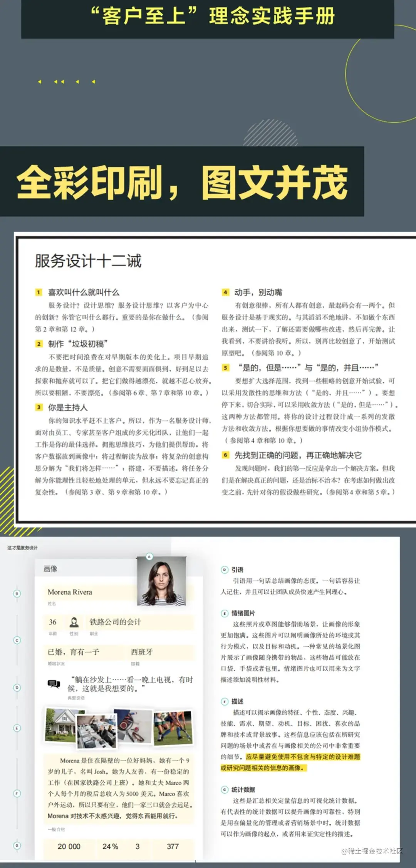The image size is (416, 868).
Task: Click the heading 制作“垃圾初稿”
Action: [78, 344]
